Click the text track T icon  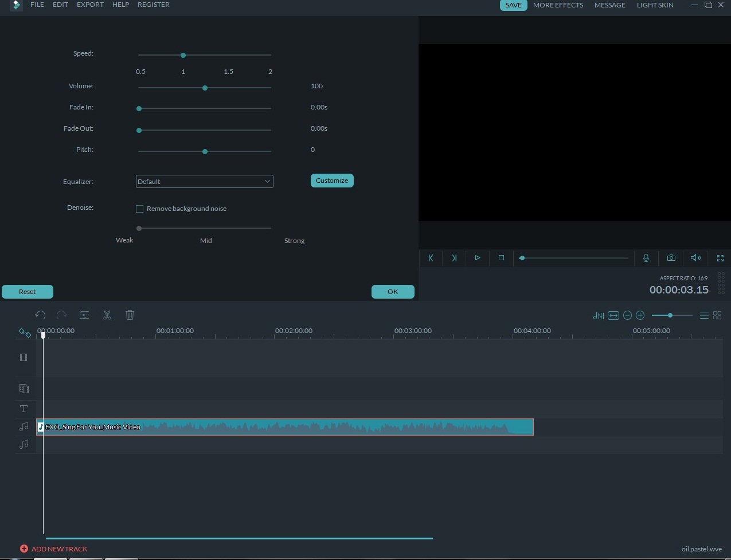pos(24,409)
